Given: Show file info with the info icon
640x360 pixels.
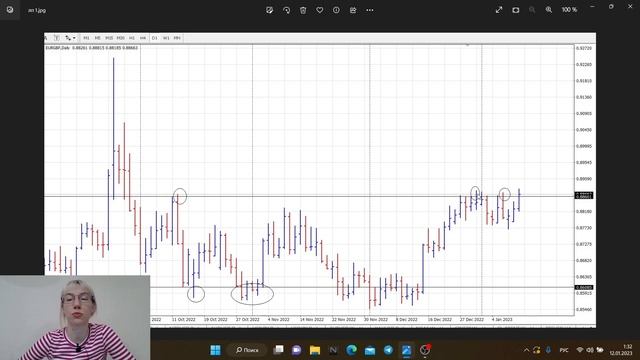Looking at the screenshot, I should (336, 10).
